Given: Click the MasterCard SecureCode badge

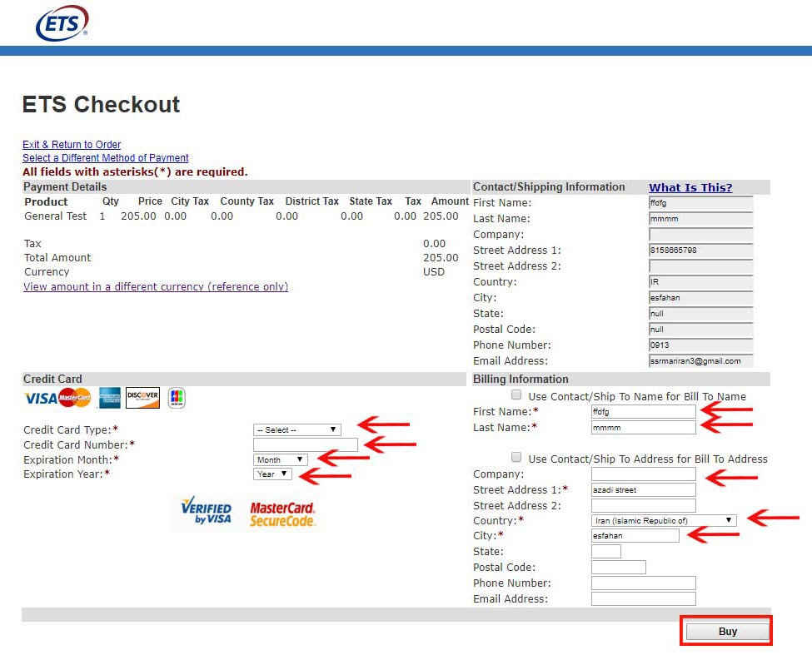Looking at the screenshot, I should [282, 514].
